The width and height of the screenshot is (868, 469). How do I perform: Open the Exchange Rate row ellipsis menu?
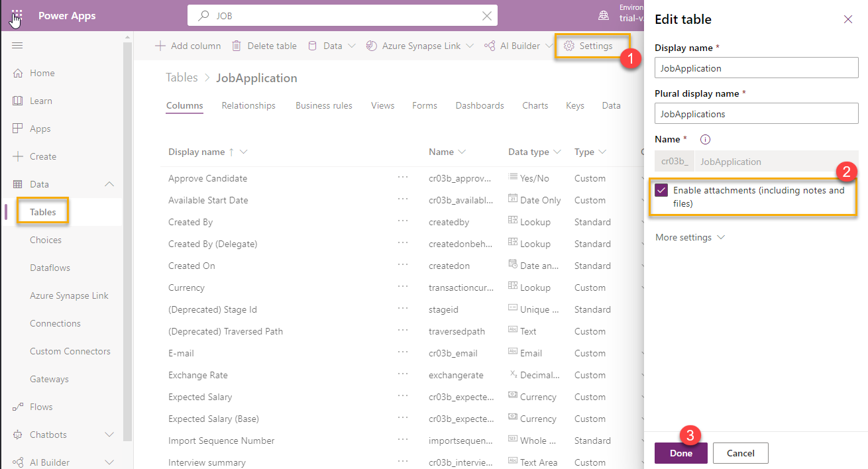coord(403,374)
